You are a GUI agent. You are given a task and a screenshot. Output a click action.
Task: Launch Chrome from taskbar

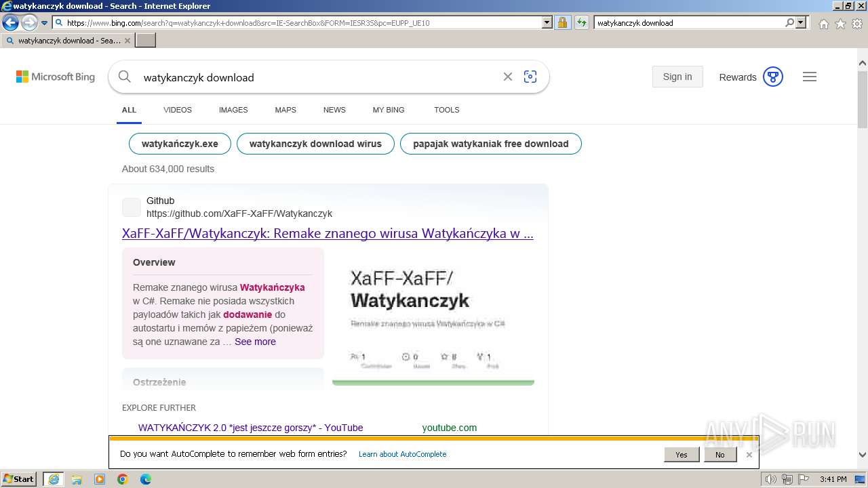click(123, 479)
